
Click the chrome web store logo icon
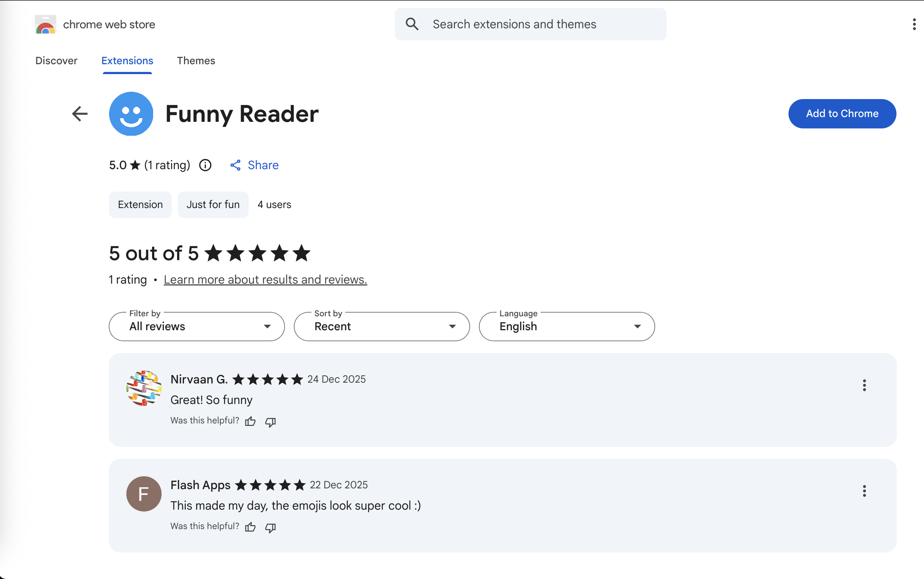tap(45, 24)
